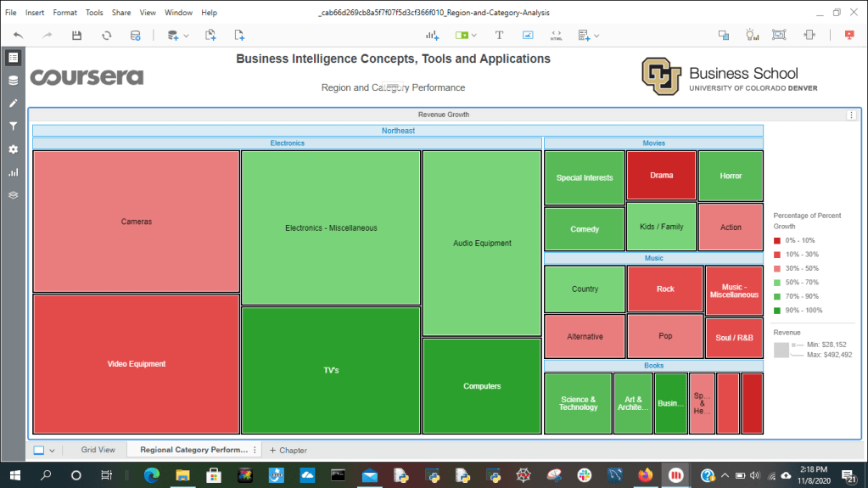Switch to the Grid View tab
Viewport: 868px width, 488px height.
click(x=98, y=450)
